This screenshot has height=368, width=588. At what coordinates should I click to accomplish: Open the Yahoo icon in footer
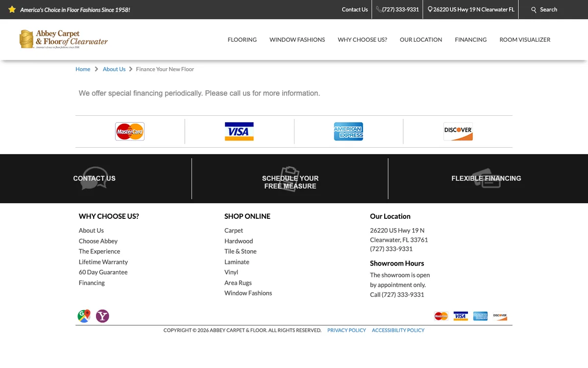click(102, 316)
